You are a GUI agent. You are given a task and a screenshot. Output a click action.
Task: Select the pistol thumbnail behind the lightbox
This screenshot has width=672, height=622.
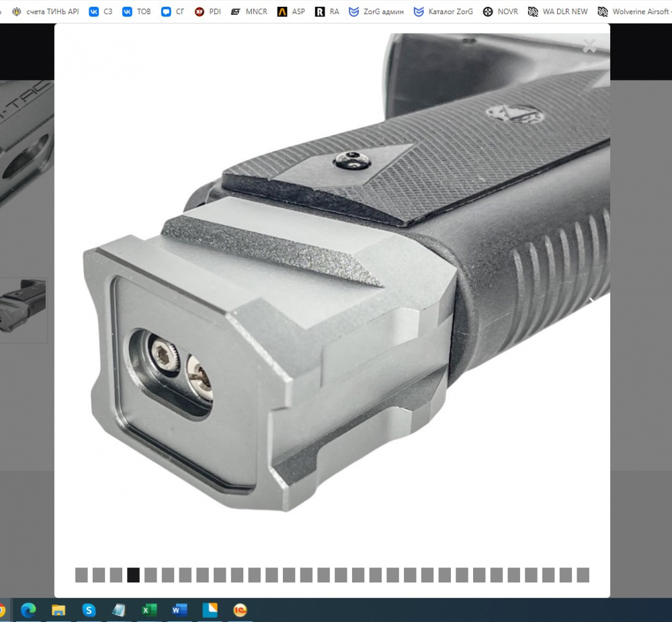(24, 309)
